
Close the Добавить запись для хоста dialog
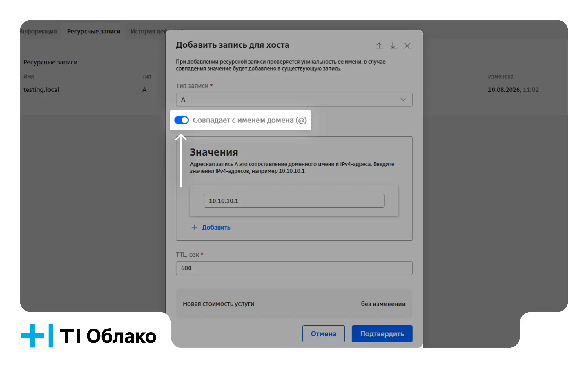coord(407,46)
